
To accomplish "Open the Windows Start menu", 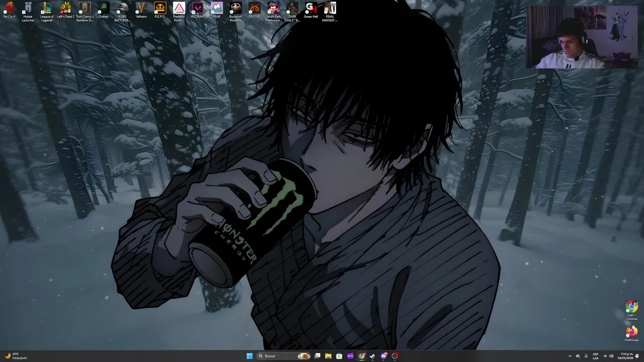I will point(250,356).
